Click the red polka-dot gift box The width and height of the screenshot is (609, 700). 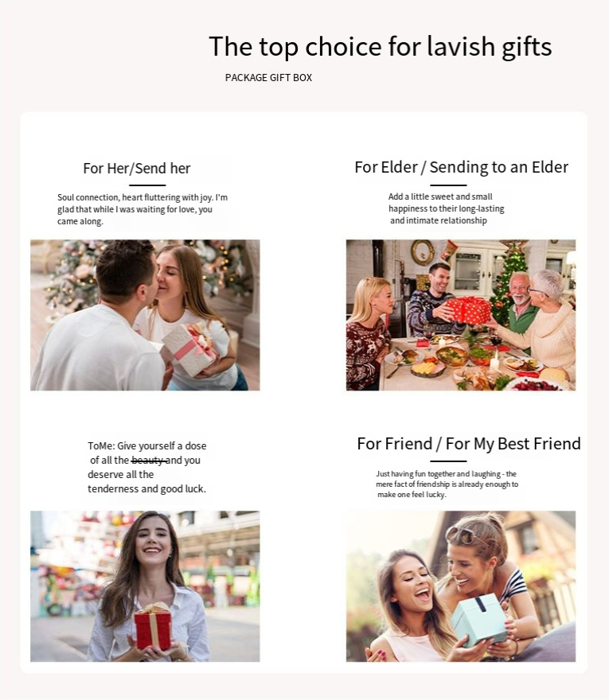[x=468, y=309]
